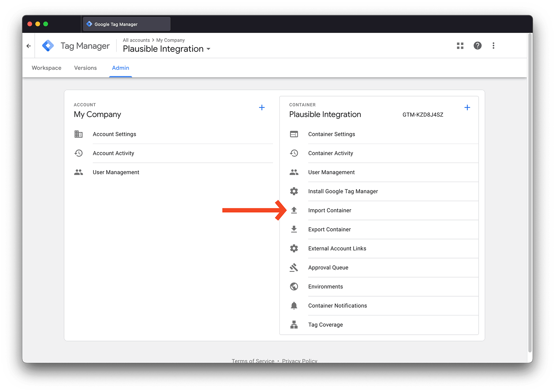This screenshot has width=555, height=392.
Task: Click the Tag Coverage sitemap icon
Action: tap(294, 325)
